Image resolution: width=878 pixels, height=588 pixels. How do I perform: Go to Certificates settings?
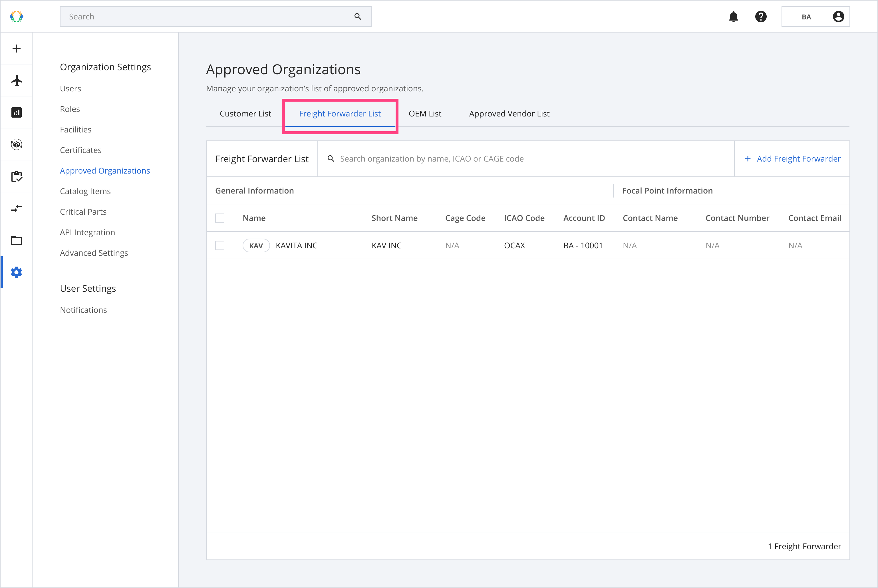(80, 150)
